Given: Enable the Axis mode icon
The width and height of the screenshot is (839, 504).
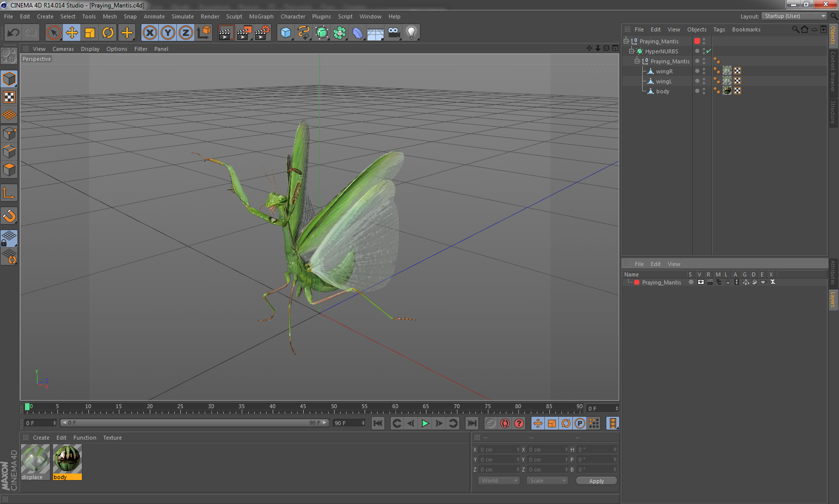Looking at the screenshot, I should pos(9,193).
